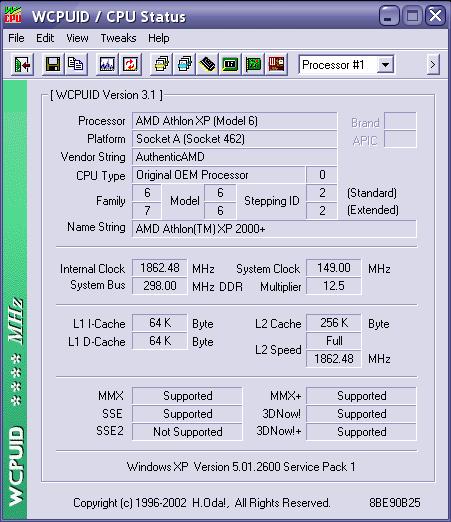Image resolution: width=451 pixels, height=522 pixels.
Task: Open the clock history graph icon
Action: coord(107,64)
